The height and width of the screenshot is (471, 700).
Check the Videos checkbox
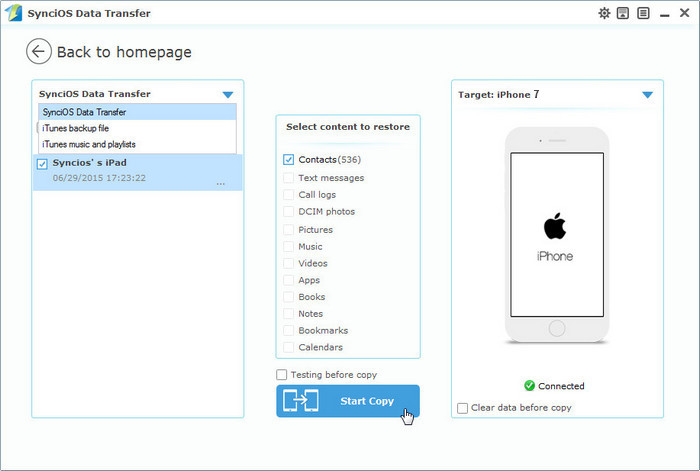(x=288, y=263)
